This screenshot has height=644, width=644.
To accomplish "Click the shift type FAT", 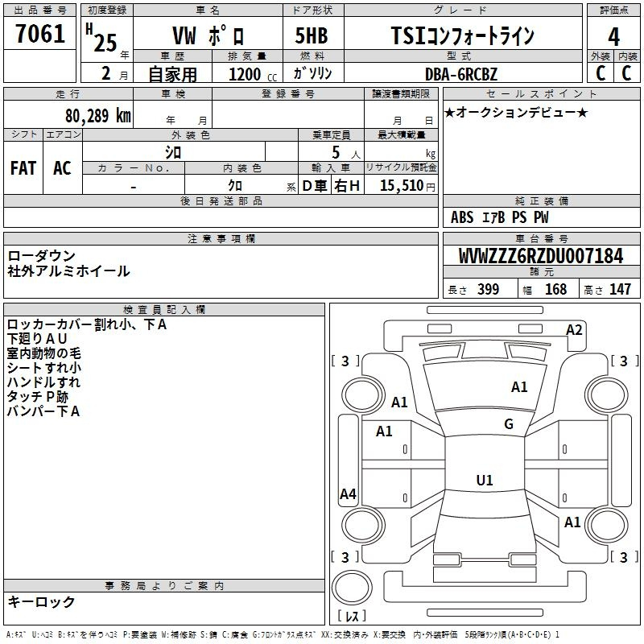I will point(23,168).
